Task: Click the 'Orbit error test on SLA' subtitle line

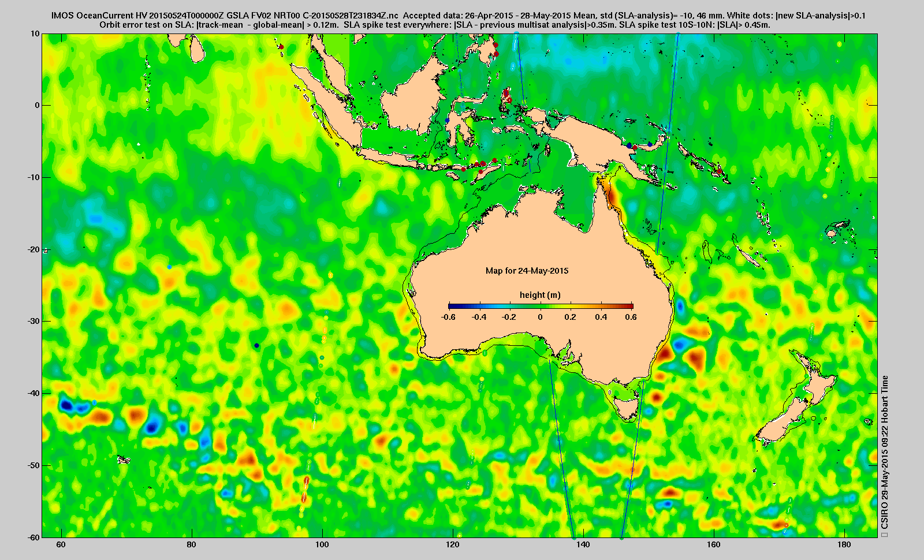Action: [434, 25]
